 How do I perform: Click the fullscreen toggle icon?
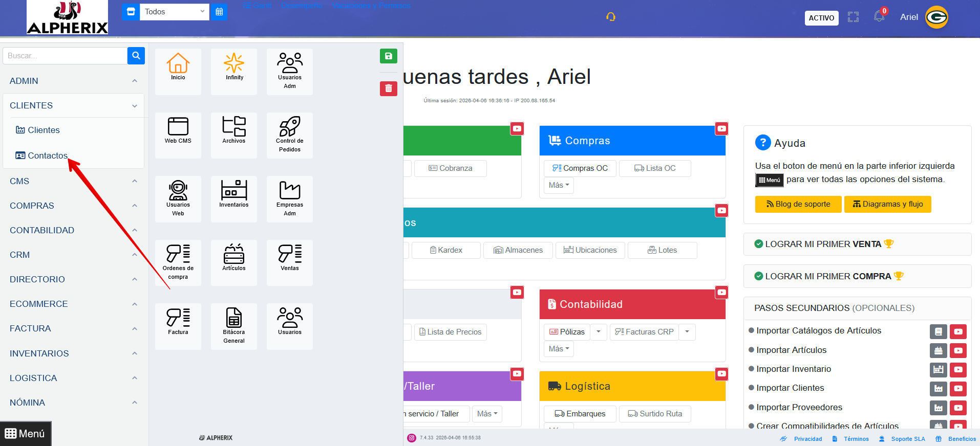click(853, 17)
